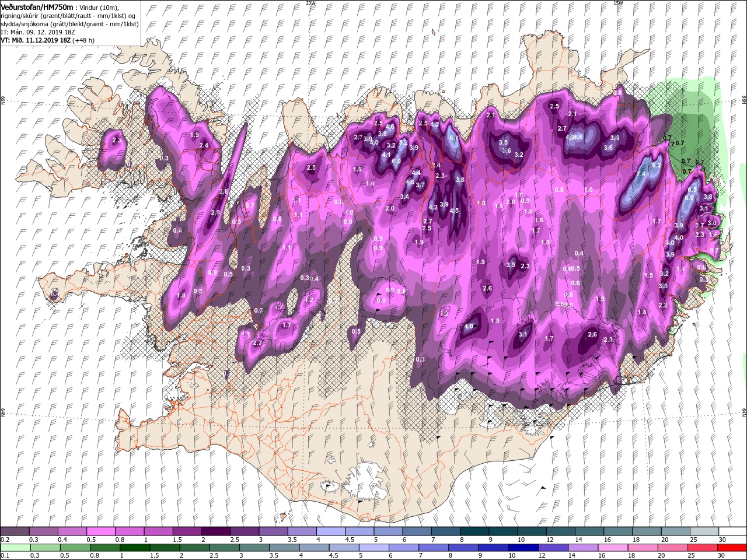Select the VT: Mið. 11.12.2019 18Z line
Screen dimensions: 747x560
(x=47, y=40)
